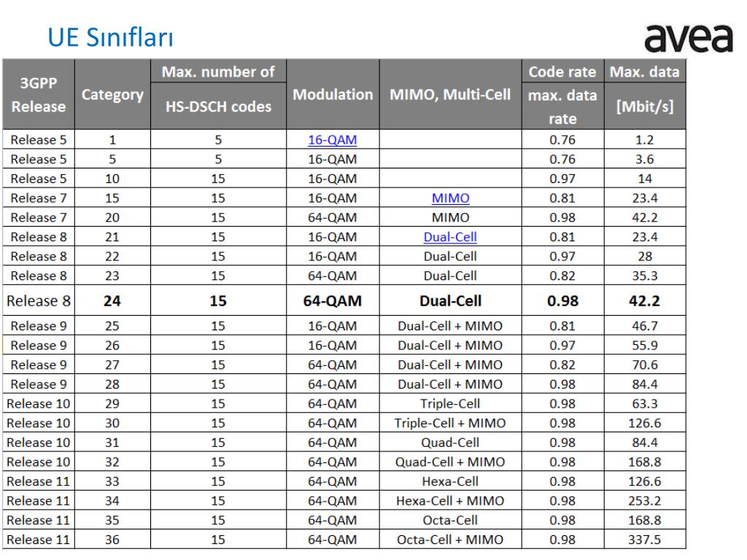This screenshot has height=560, width=747.
Task: Select the '0.82' code rate in Category 23 row
Action: click(x=562, y=276)
